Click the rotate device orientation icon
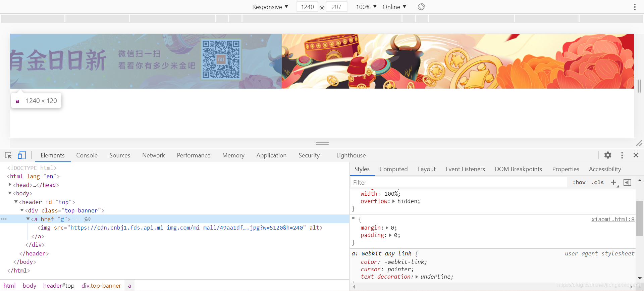Image resolution: width=644 pixels, height=291 pixels. [421, 7]
